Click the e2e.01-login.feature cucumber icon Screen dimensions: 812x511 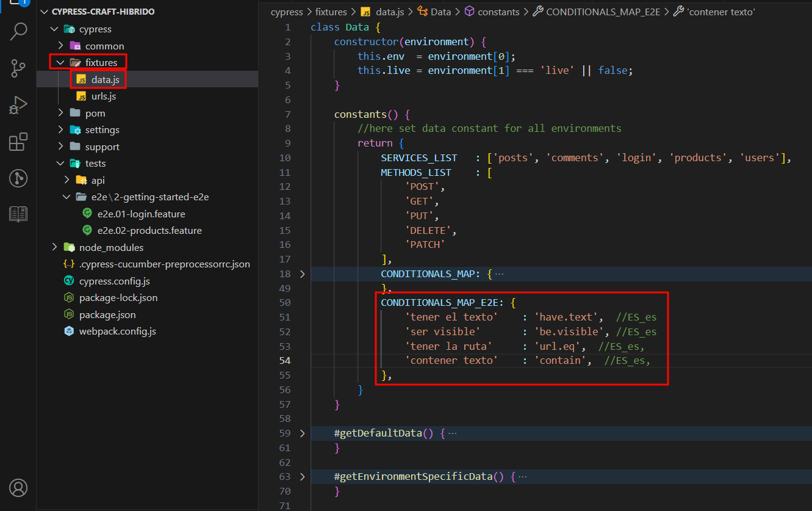pos(87,214)
